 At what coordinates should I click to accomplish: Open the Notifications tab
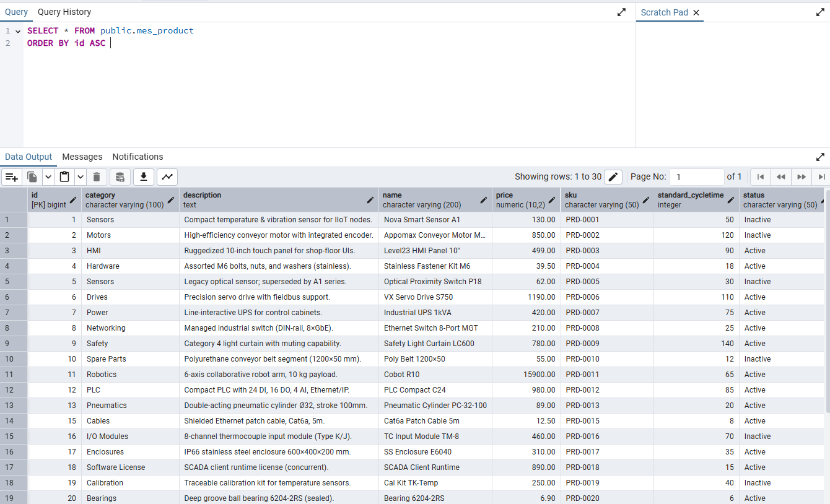click(138, 157)
